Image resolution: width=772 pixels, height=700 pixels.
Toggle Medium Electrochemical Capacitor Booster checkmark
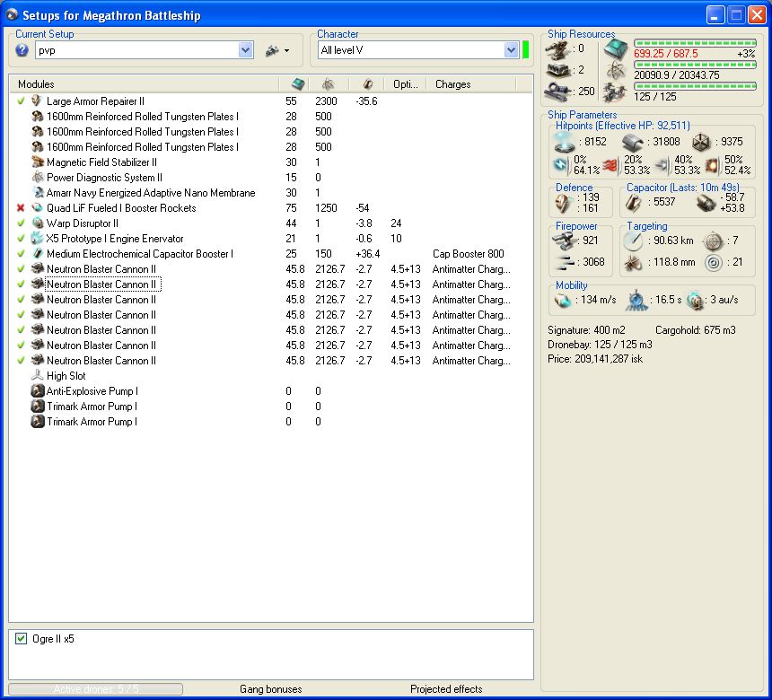coord(21,253)
